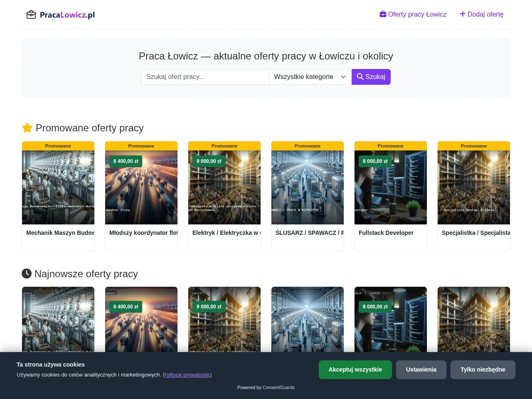Click the purple Szukaj search button
This screenshot has width=532, height=399.
pos(371,77)
